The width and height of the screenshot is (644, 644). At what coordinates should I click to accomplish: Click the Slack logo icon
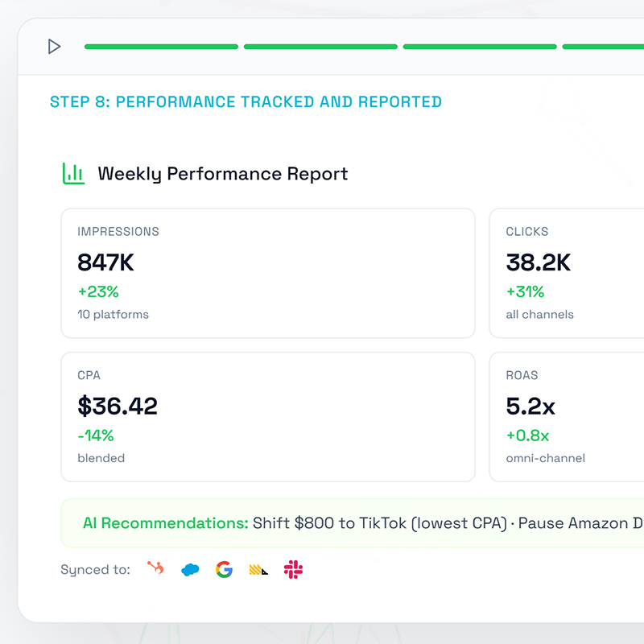[293, 570]
